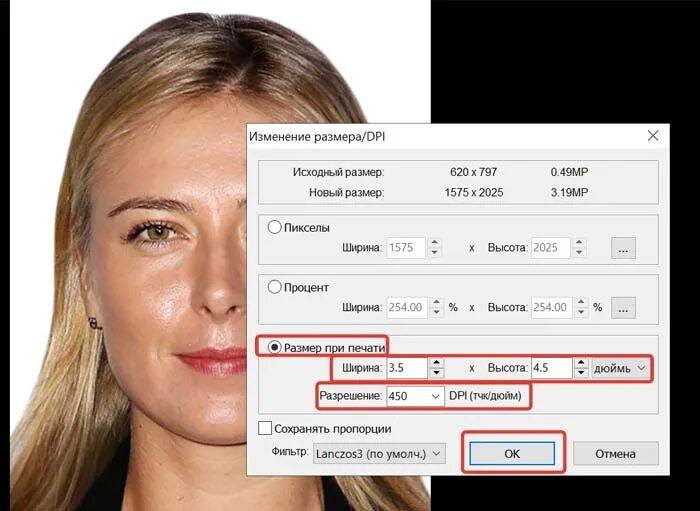Increase print height with up arrow

pos(581,363)
